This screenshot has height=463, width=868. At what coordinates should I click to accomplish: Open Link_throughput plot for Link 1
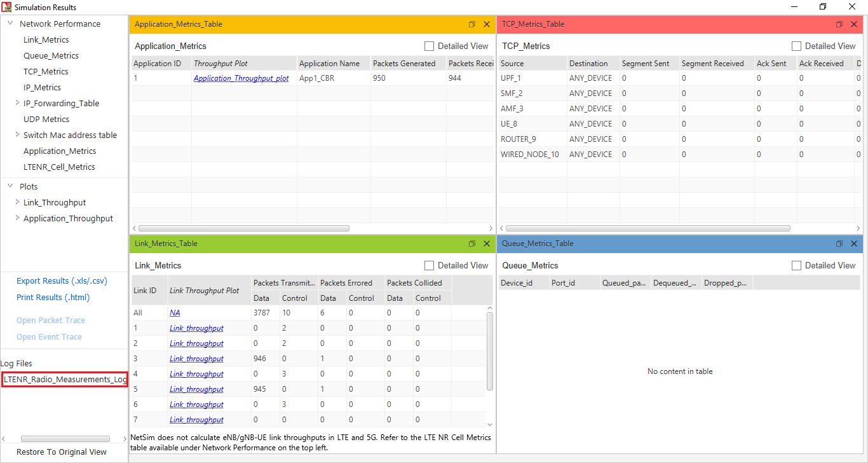(196, 328)
